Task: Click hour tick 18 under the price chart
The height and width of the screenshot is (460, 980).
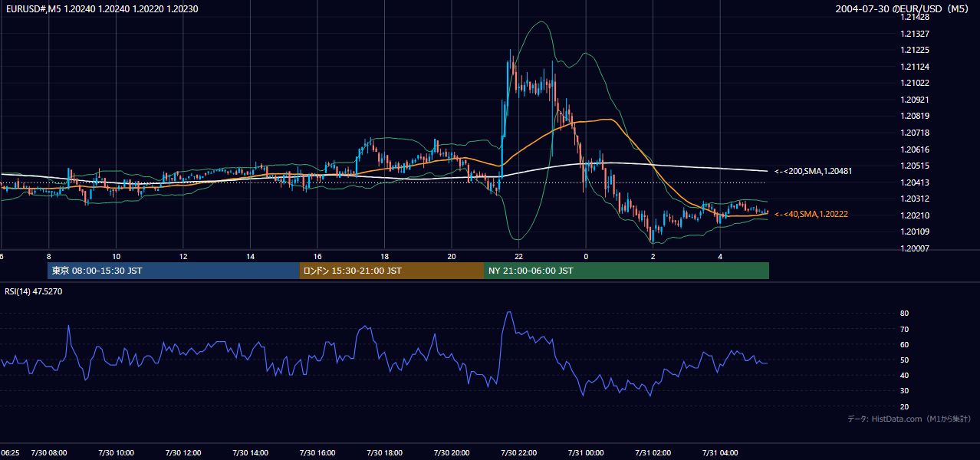Action: click(x=384, y=256)
